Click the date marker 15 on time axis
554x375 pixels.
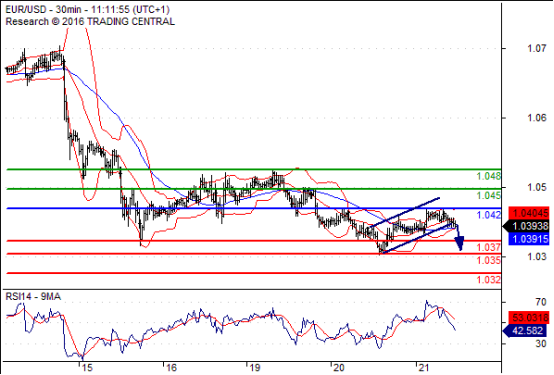click(87, 368)
